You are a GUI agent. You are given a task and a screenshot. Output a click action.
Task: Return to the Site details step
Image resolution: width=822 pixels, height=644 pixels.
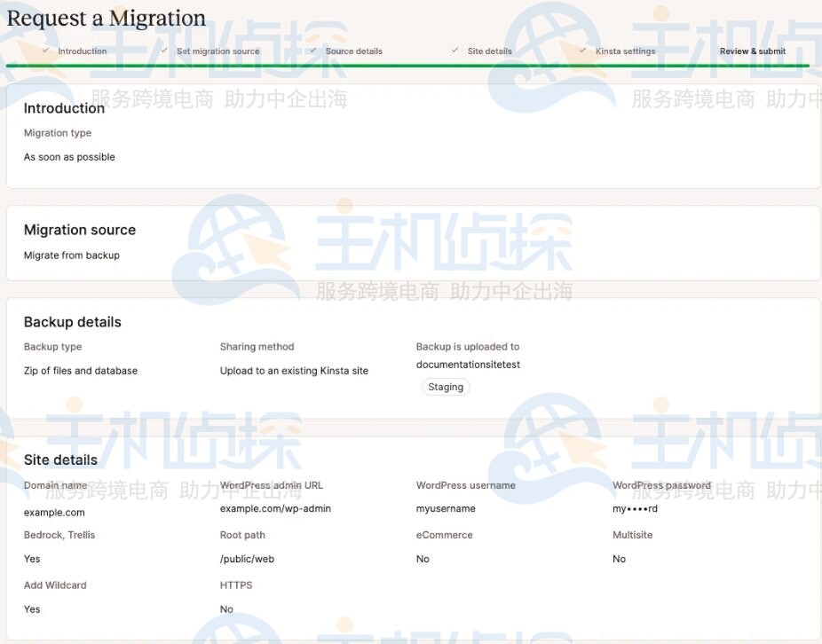click(x=489, y=51)
